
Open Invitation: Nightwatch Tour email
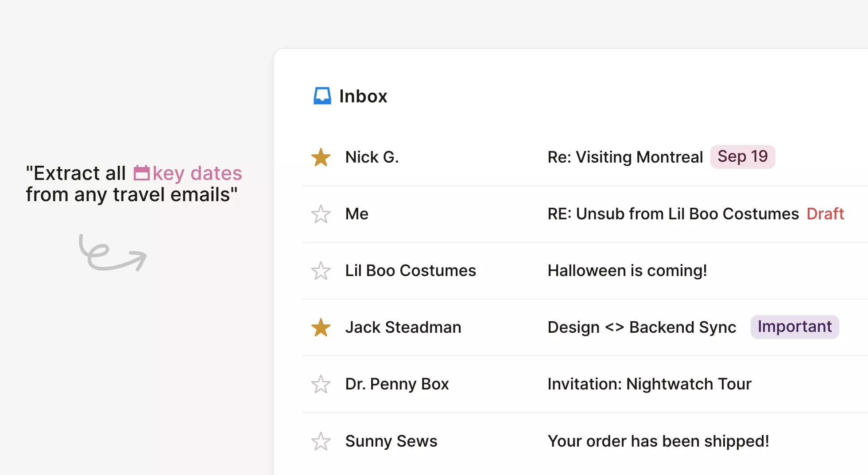click(x=649, y=384)
